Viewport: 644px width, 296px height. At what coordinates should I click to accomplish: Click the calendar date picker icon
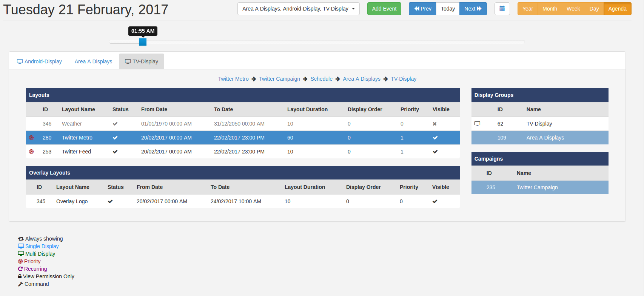click(502, 9)
